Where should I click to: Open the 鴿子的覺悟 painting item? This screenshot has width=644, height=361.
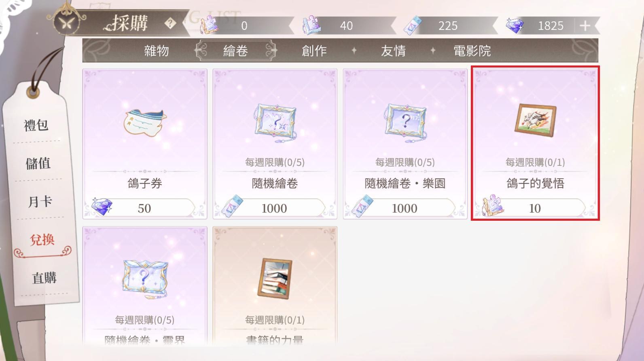[x=535, y=144]
